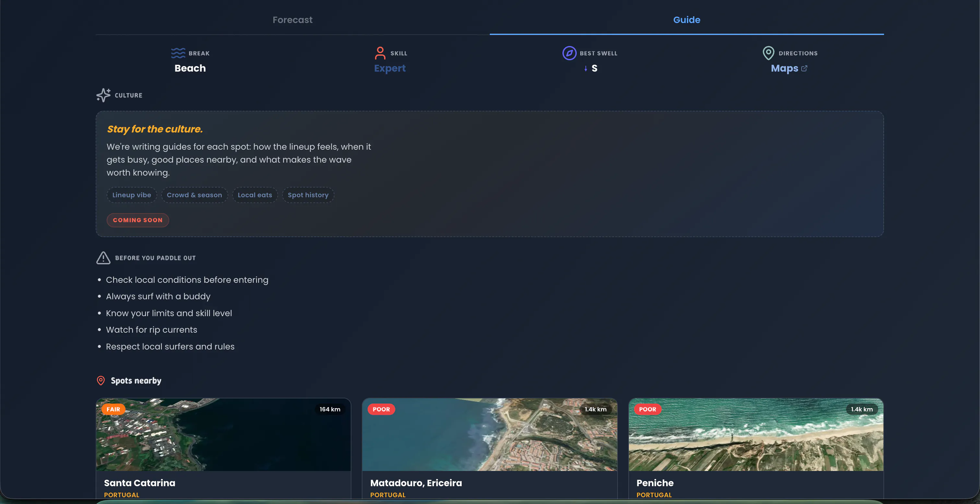Open the Matadouro, Ericeira spot title

click(416, 483)
